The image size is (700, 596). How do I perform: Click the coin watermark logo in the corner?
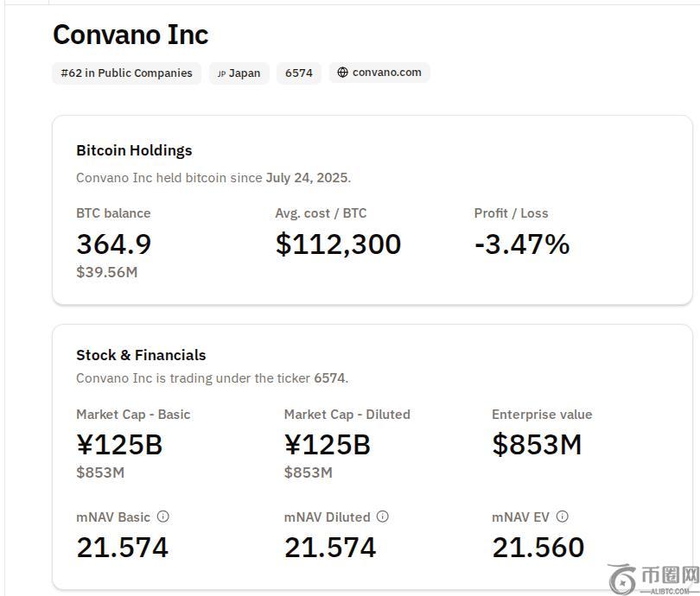[x=621, y=579]
